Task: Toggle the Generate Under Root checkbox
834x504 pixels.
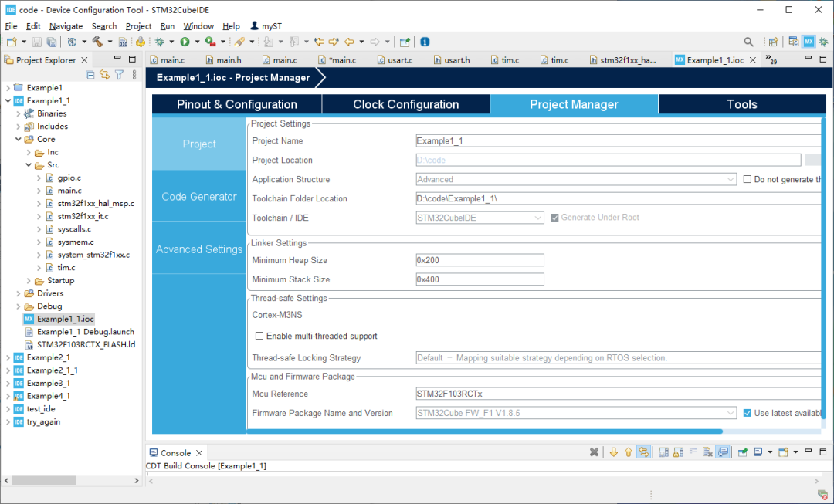Action: (554, 218)
